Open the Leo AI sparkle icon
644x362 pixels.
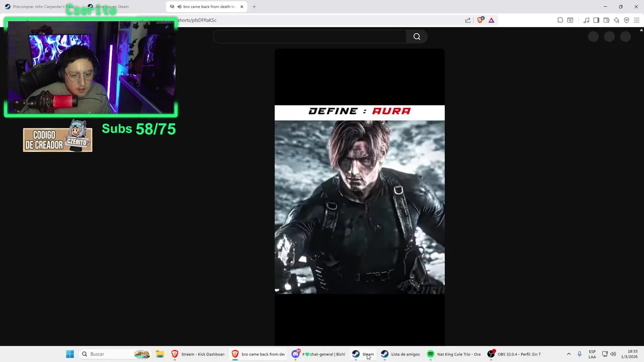click(616, 20)
